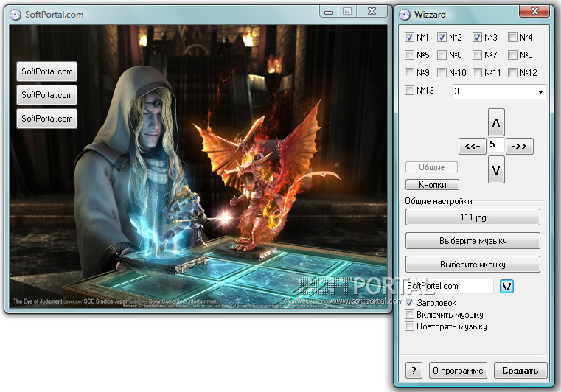Tick the №7 checkbox
The width and height of the screenshot is (561, 392).
477,55
